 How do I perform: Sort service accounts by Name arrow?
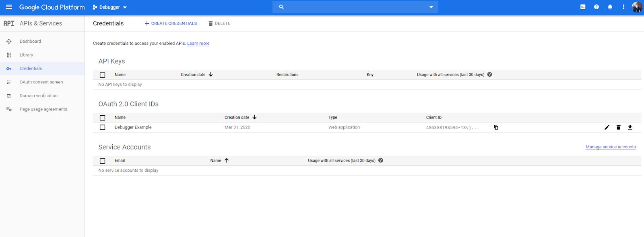tap(227, 160)
